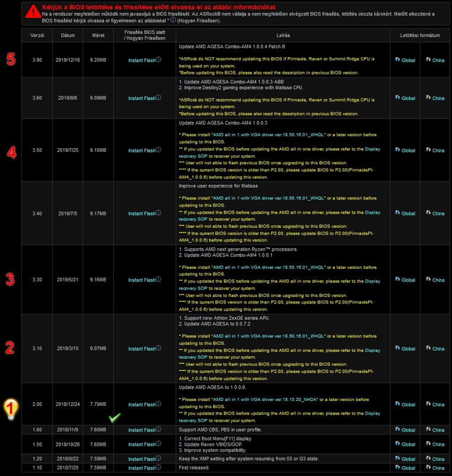
Task: Click the Méret column header
Action: pyautogui.click(x=98, y=36)
